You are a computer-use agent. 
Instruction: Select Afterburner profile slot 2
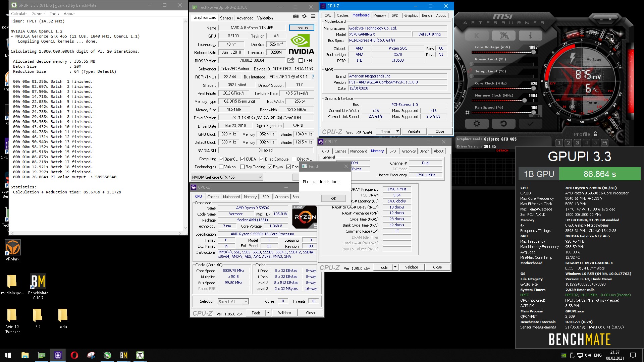point(568,143)
